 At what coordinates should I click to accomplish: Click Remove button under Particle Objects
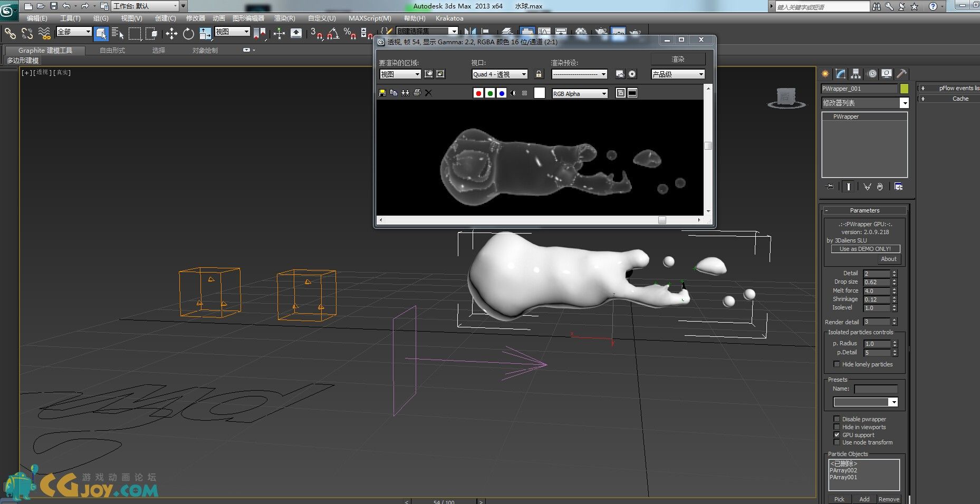pyautogui.click(x=889, y=499)
